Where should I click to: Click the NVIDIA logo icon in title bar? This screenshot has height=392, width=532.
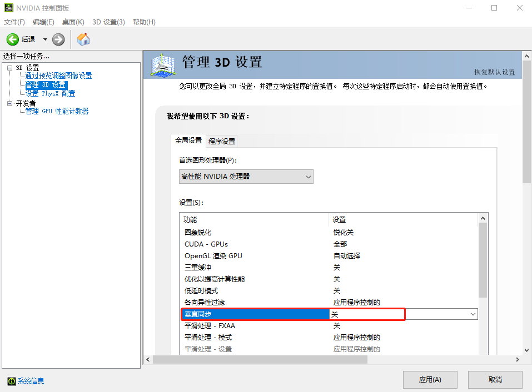coord(9,8)
